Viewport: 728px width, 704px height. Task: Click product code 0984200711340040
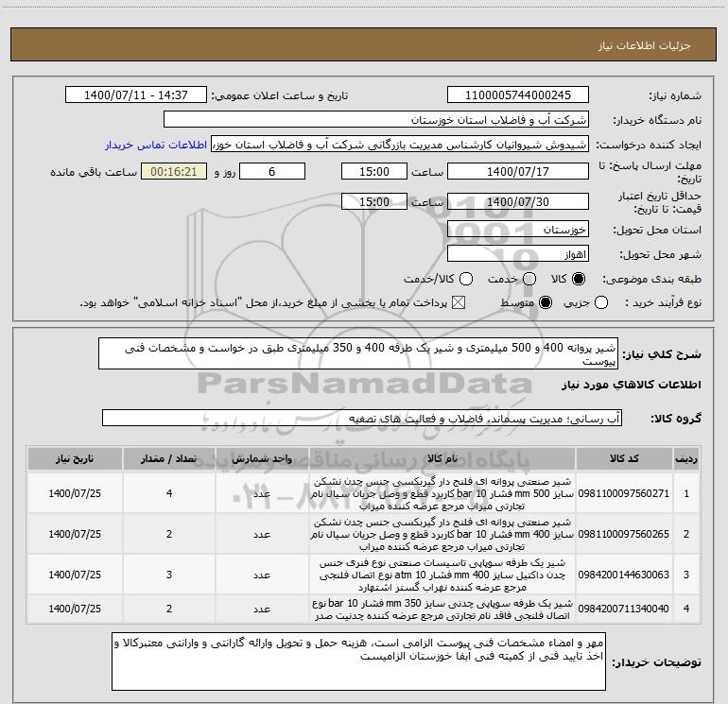point(624,609)
